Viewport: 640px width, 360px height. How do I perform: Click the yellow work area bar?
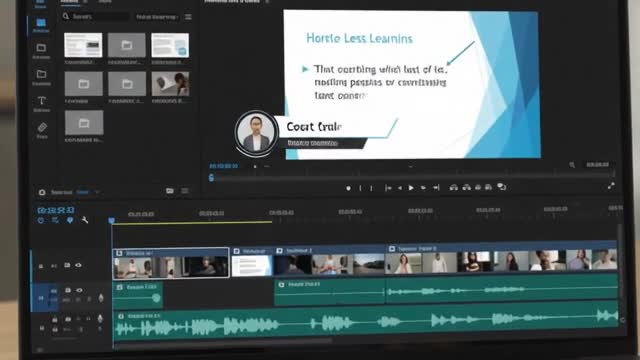[x=192, y=222]
